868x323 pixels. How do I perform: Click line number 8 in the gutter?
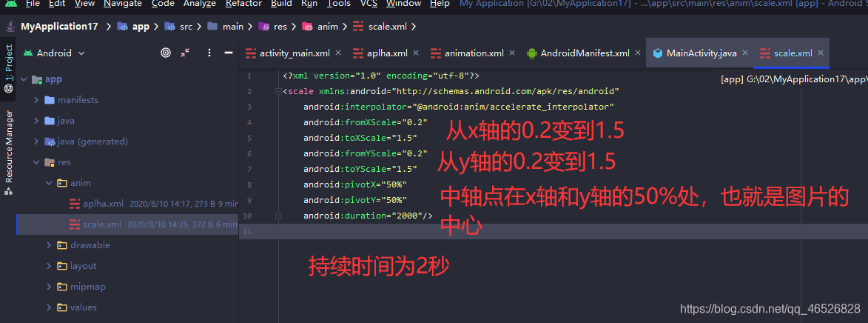[x=249, y=184]
